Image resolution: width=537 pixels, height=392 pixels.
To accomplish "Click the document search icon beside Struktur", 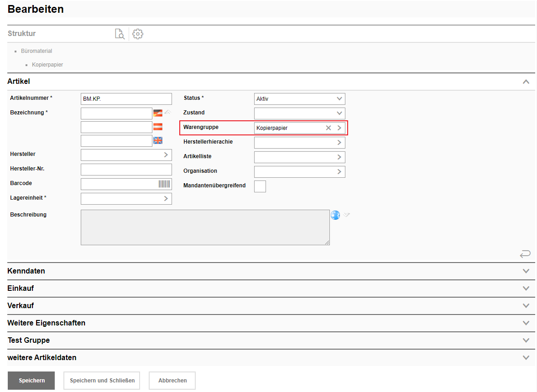I will point(120,34).
